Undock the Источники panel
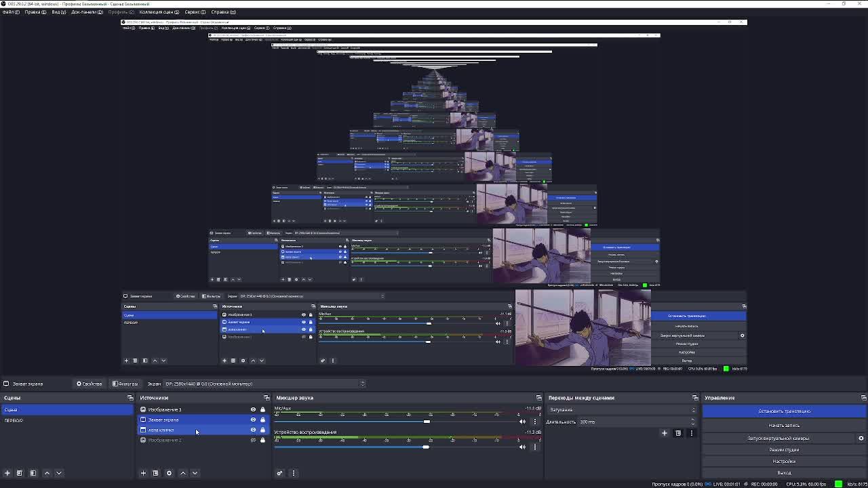Viewport: 868px width, 488px height. [267, 398]
